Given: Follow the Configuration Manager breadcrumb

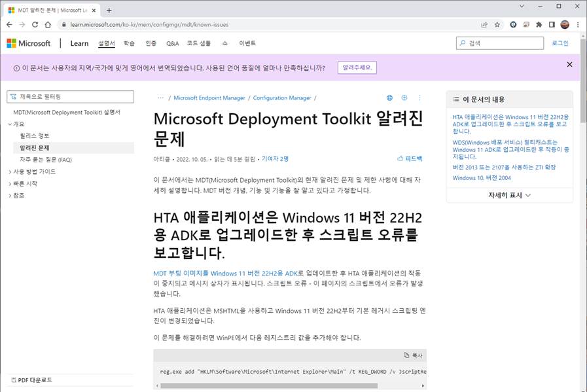Looking at the screenshot, I should [x=282, y=98].
